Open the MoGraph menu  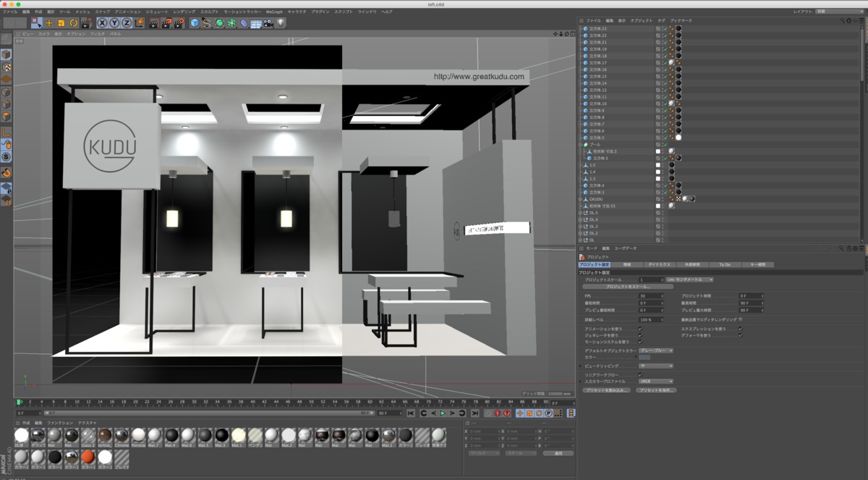(x=274, y=12)
